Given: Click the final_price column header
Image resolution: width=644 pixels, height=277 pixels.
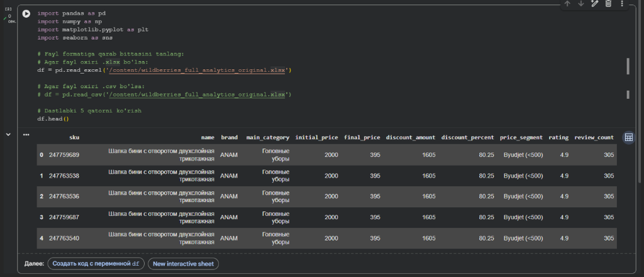Looking at the screenshot, I should coord(362,138).
